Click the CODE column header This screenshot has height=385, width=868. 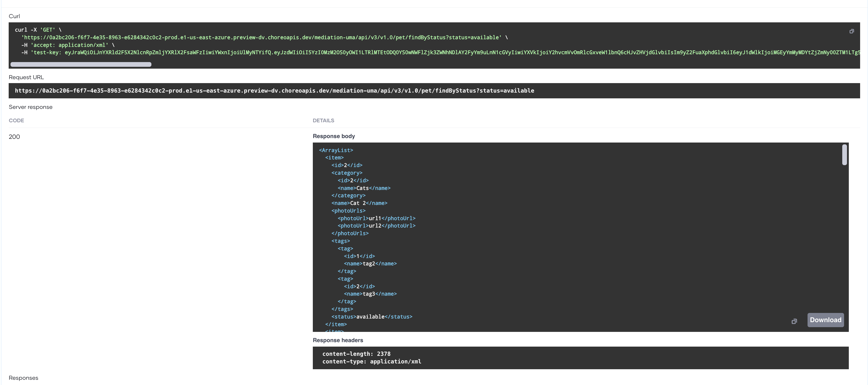[x=16, y=121]
